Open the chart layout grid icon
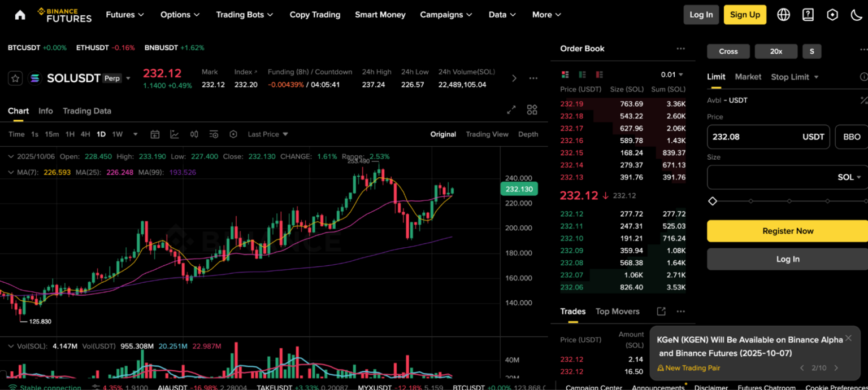The width and height of the screenshot is (868, 390). (x=532, y=110)
